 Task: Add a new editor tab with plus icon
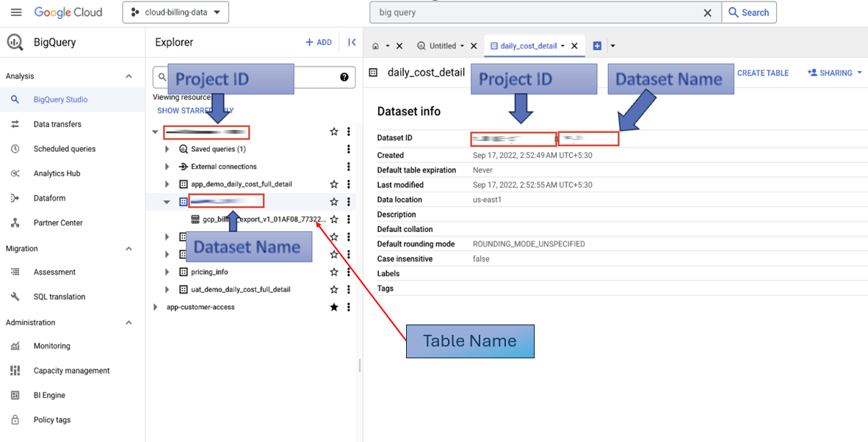(597, 46)
